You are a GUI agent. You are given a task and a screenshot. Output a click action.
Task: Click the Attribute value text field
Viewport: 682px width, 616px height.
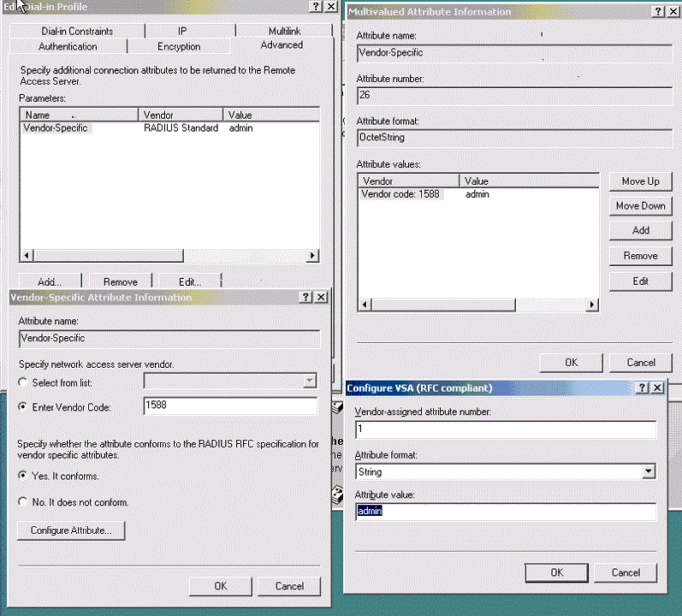(x=505, y=512)
